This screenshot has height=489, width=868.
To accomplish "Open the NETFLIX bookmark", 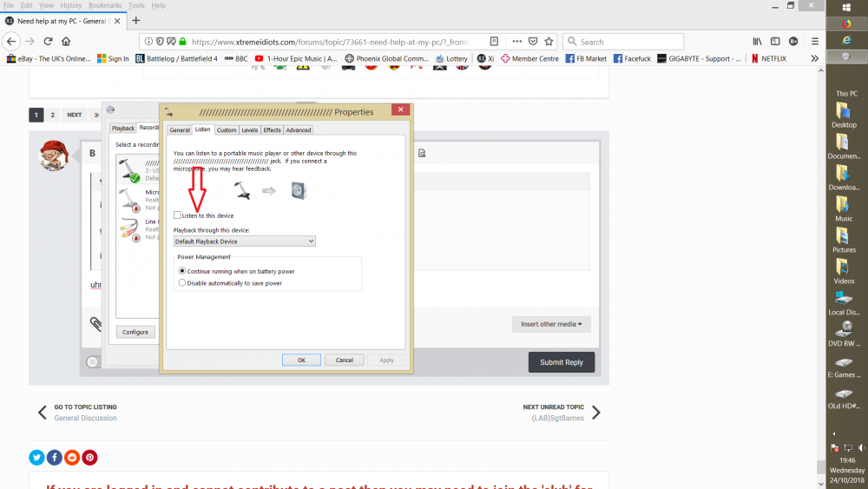I will pos(768,58).
